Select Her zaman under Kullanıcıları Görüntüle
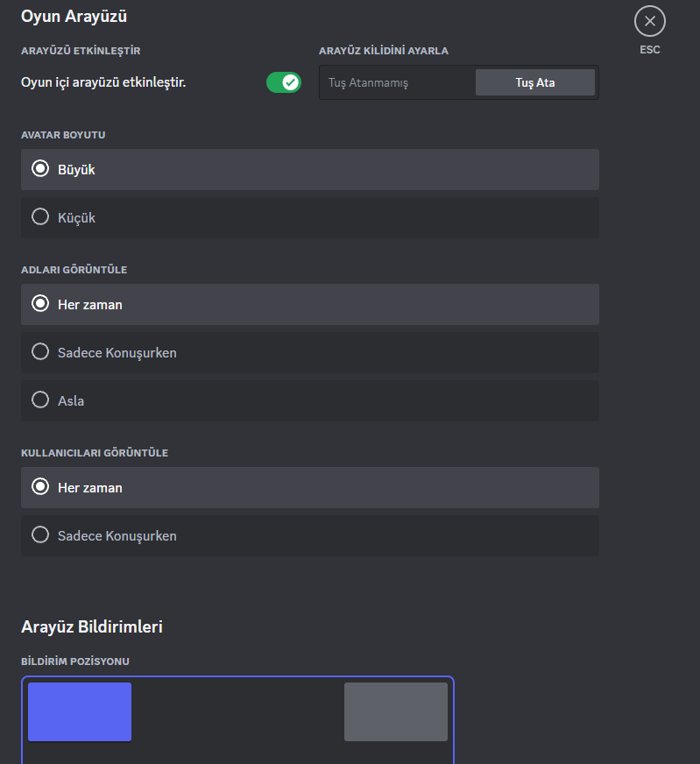Image resolution: width=700 pixels, height=764 pixels. pos(310,488)
